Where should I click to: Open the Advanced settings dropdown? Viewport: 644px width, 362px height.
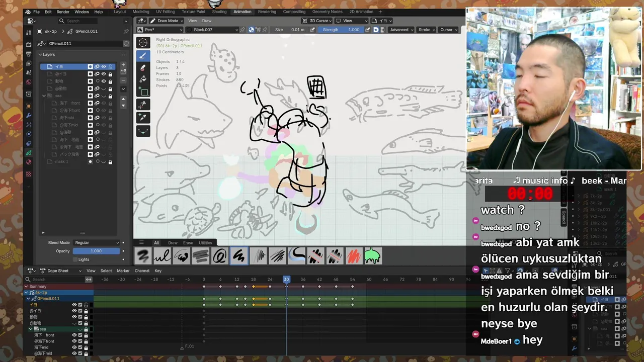pyautogui.click(x=401, y=30)
